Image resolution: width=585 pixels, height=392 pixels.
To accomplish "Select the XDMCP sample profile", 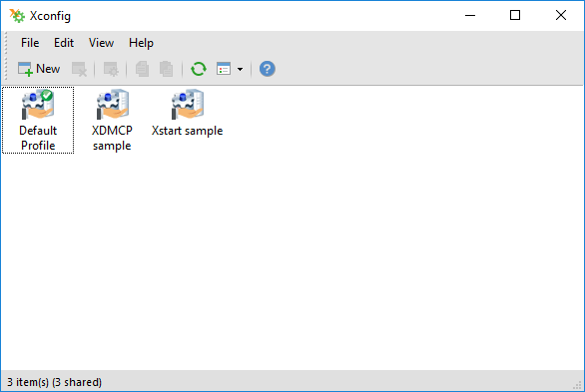I will tap(112, 120).
